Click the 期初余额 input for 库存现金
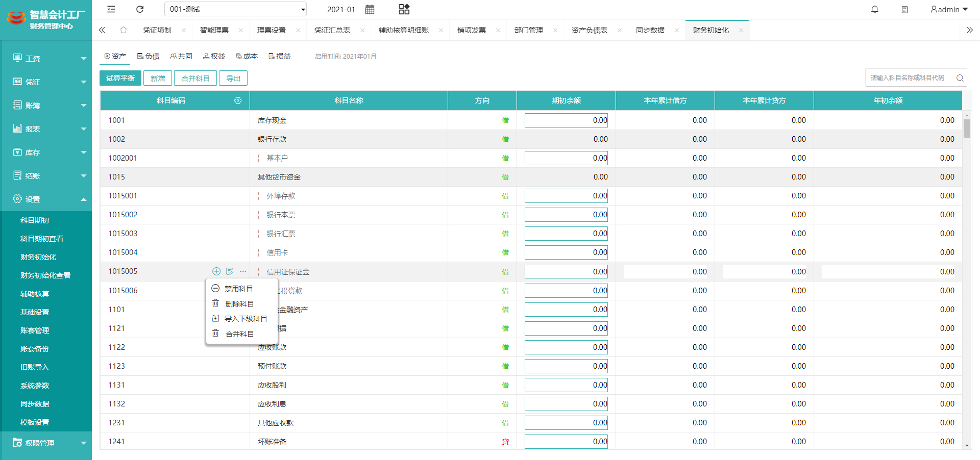Viewport: 980px width, 460px height. point(566,120)
